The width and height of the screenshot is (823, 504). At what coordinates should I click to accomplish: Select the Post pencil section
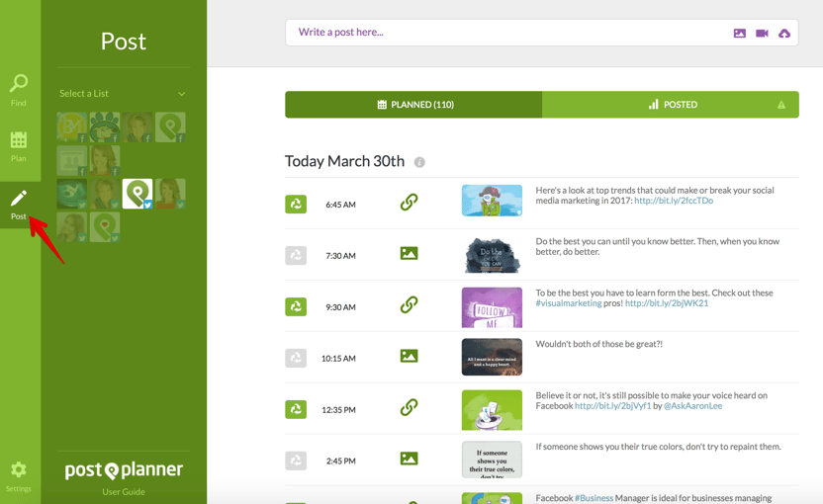(x=19, y=206)
